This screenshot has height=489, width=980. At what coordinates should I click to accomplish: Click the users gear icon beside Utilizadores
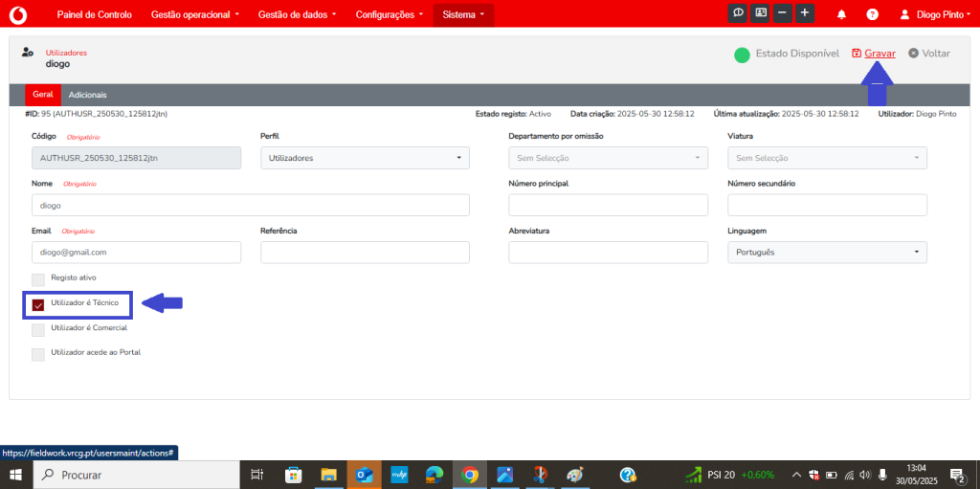pos(27,53)
